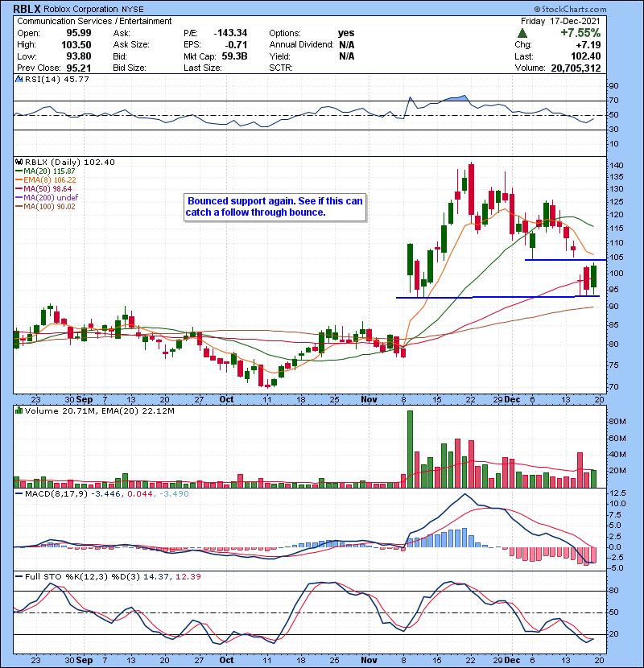This screenshot has width=644, height=668.
Task: Click the 80M label on volume axis
Action: pos(617,422)
